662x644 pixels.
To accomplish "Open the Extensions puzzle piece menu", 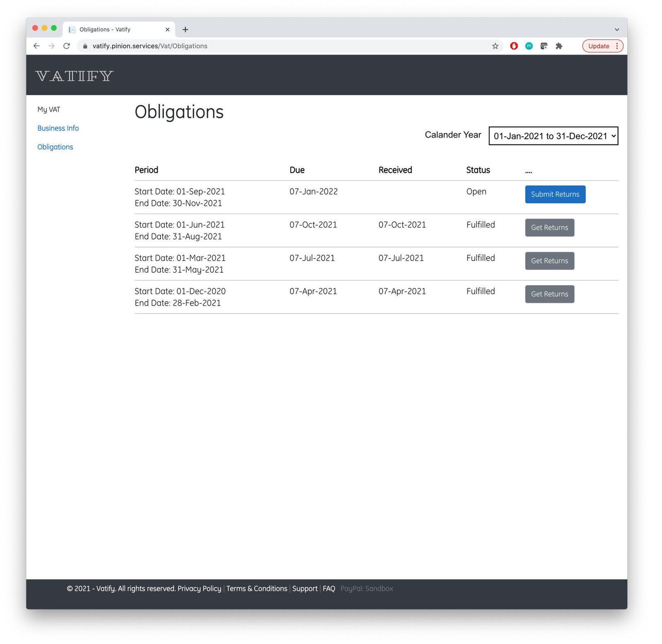I will click(559, 46).
